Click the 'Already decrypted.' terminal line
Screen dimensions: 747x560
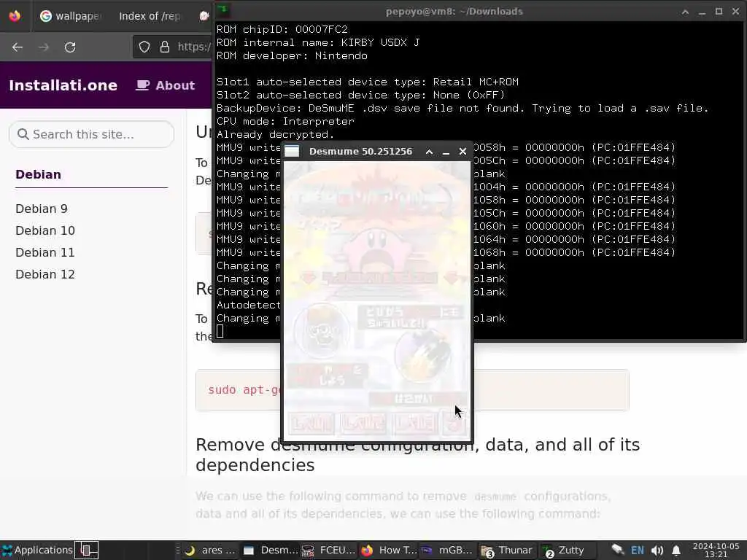275,134
